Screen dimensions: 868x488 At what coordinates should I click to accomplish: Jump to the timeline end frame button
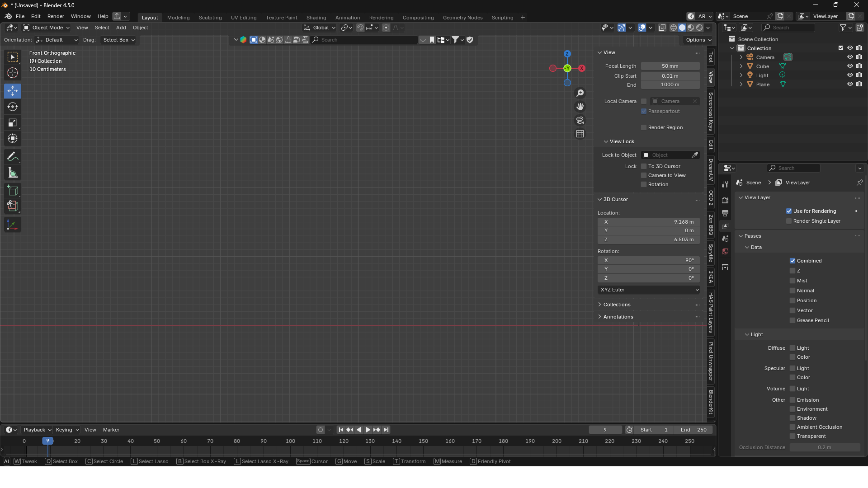386,430
